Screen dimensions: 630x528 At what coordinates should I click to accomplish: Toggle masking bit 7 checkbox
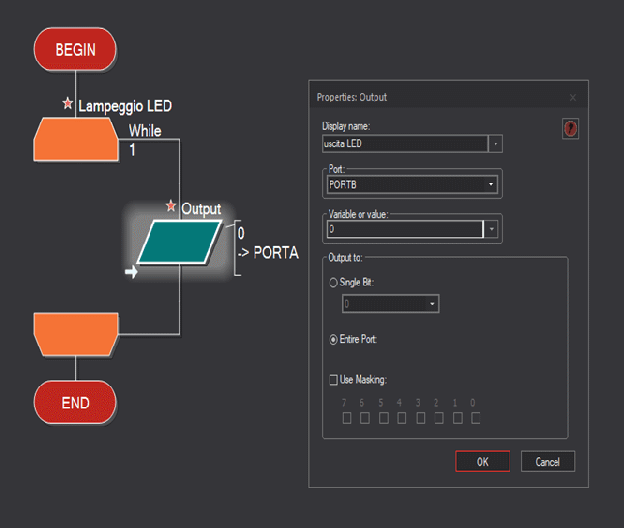(347, 418)
